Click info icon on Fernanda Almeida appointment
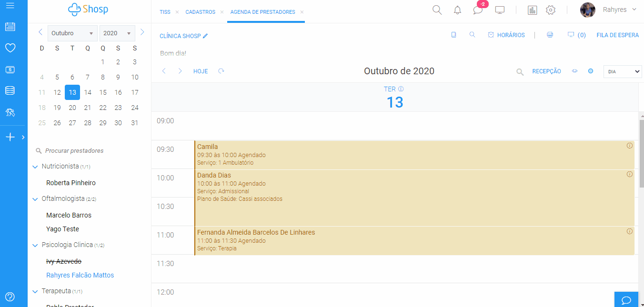Screen dimensions: 644x307 point(629,231)
